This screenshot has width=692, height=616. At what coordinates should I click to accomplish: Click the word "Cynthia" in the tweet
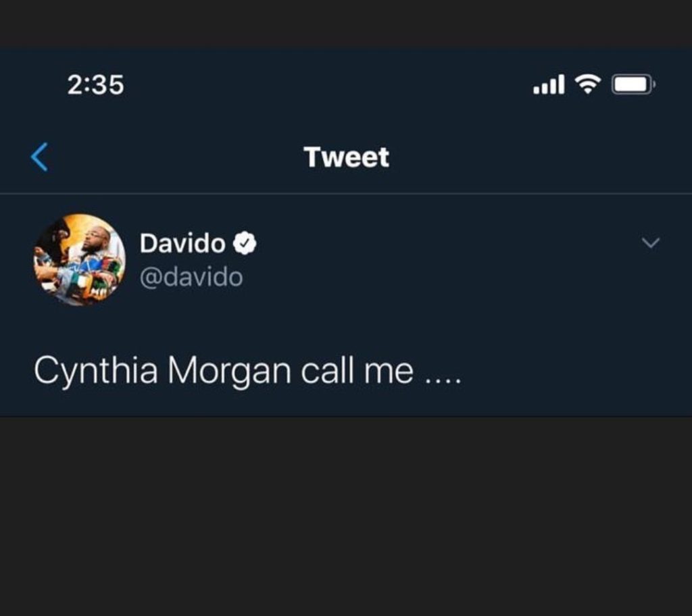(x=96, y=371)
